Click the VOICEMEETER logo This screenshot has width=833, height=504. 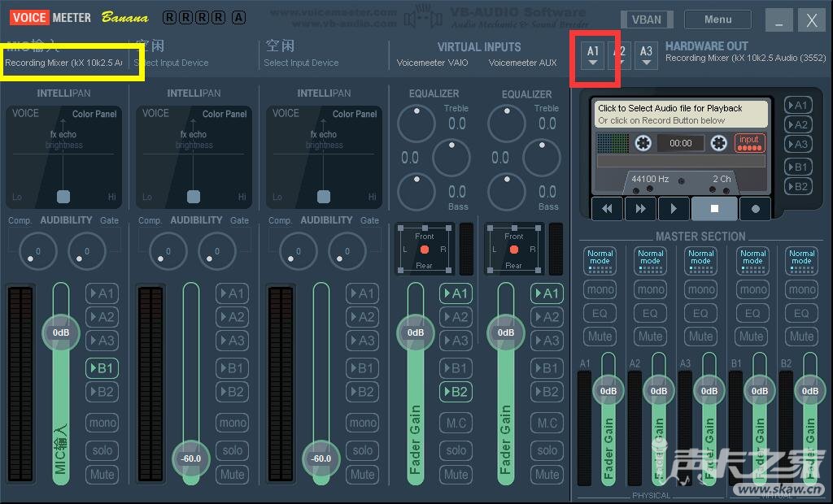[50, 18]
